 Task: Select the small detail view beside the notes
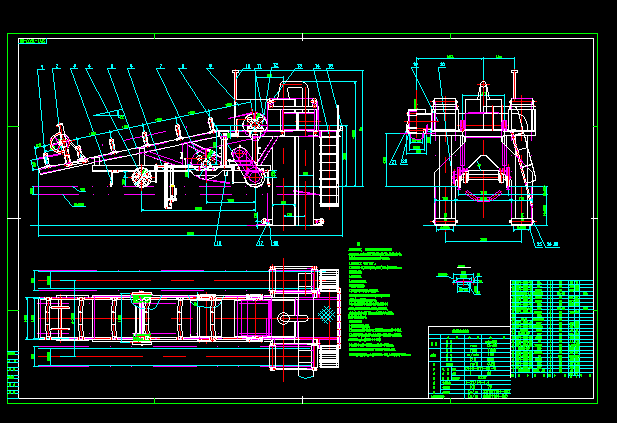460,280
